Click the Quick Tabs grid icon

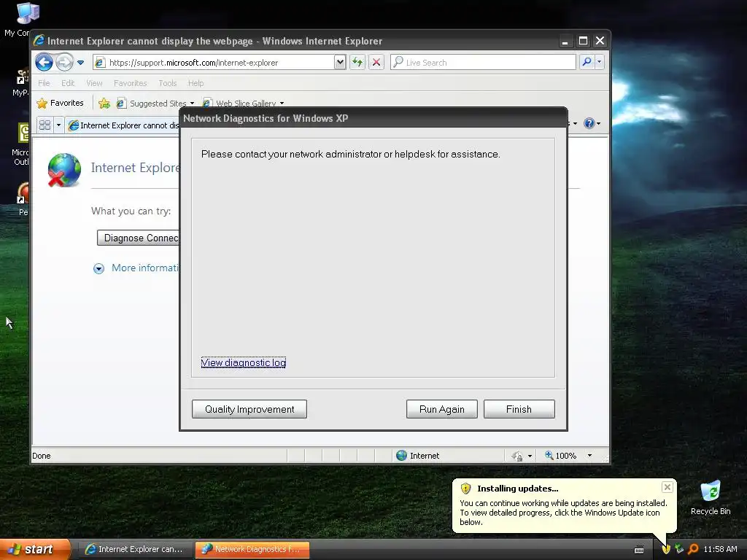[44, 125]
